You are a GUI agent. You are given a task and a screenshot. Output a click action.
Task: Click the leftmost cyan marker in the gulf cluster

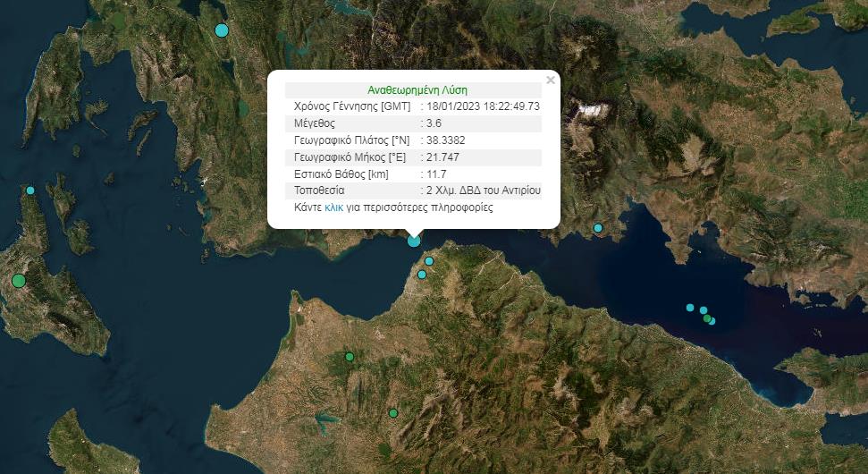690,308
